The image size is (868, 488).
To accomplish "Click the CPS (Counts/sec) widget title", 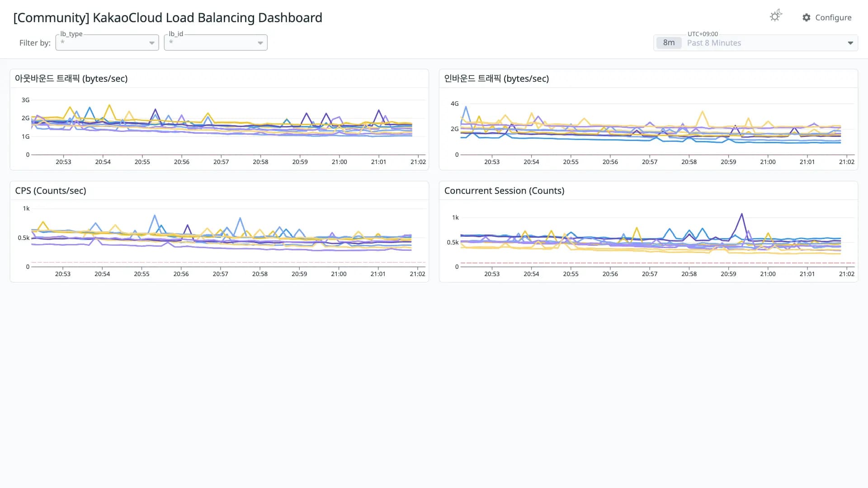I will [51, 191].
